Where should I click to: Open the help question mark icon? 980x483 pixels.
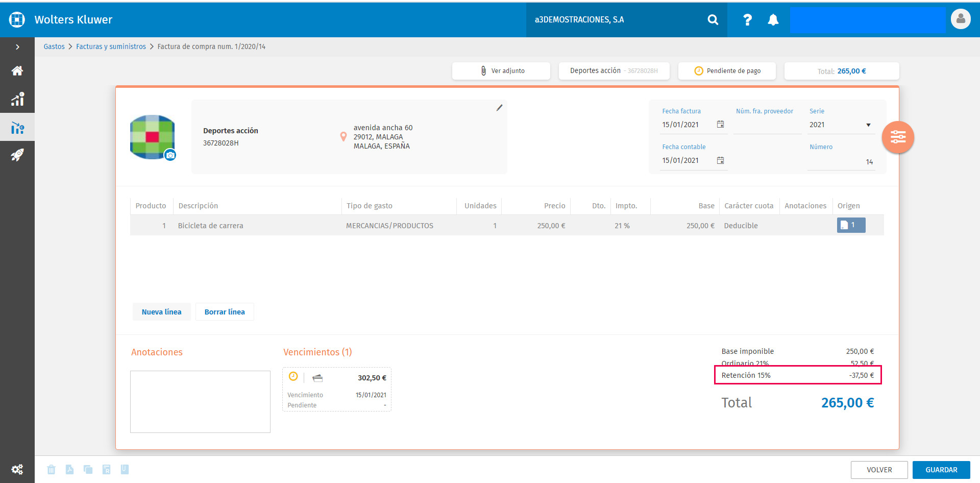tap(747, 20)
